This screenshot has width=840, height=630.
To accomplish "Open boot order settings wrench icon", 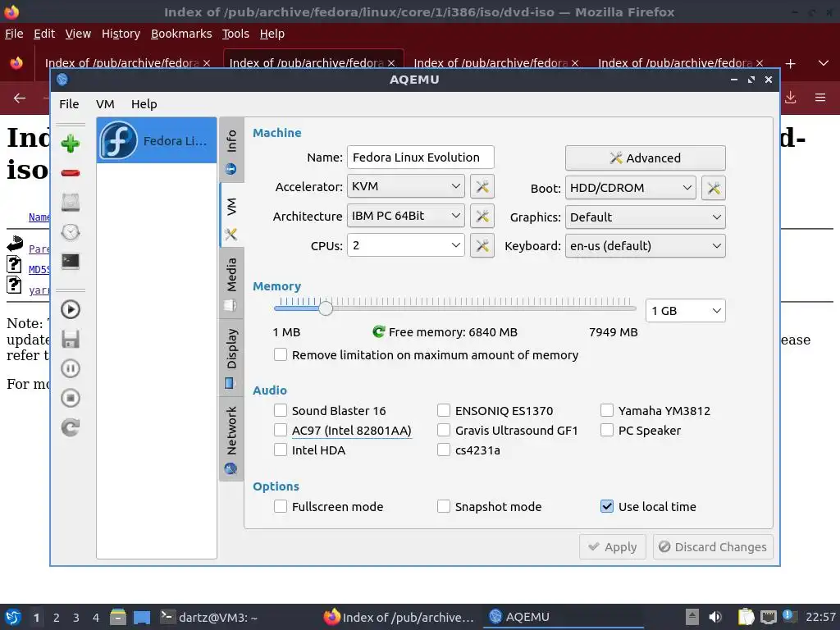I will pyautogui.click(x=714, y=188).
